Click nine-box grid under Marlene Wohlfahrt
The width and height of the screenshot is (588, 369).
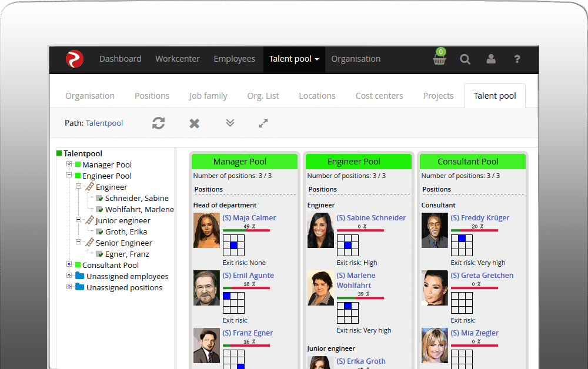(x=348, y=313)
